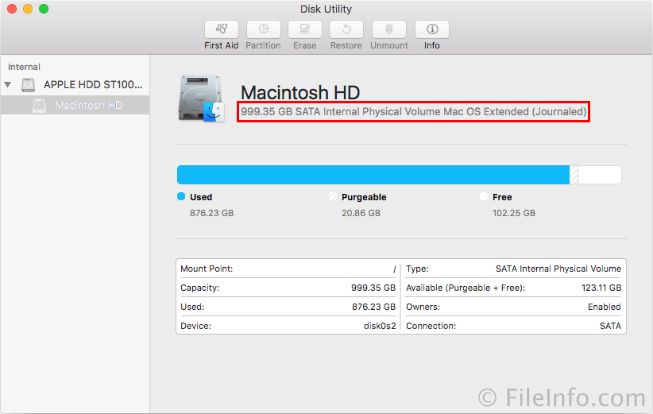This screenshot has height=414, width=653.
Task: Click the 102.25 GB free value
Action: pyautogui.click(x=514, y=213)
